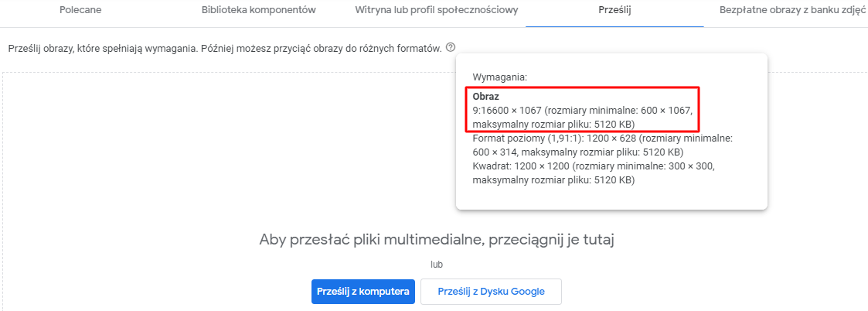868x311 pixels.
Task: Click the help question mark icon
Action: click(451, 47)
